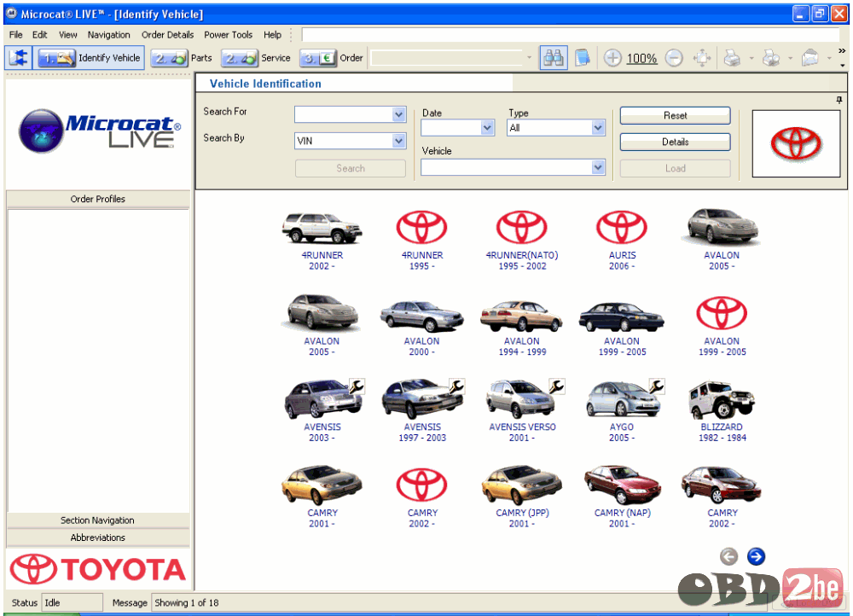Click the Details button
This screenshot has width=853, height=616.
coord(675,142)
